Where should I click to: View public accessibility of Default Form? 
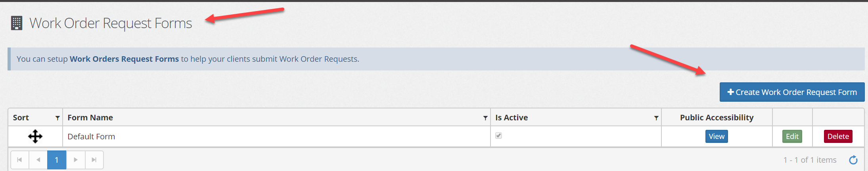click(717, 137)
